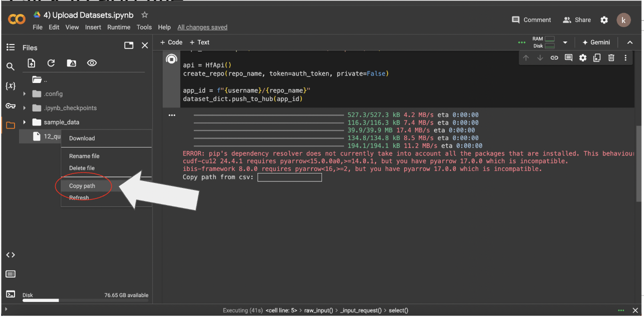
Task: Mount Google Drive from Files toolbar
Action: [x=72, y=63]
